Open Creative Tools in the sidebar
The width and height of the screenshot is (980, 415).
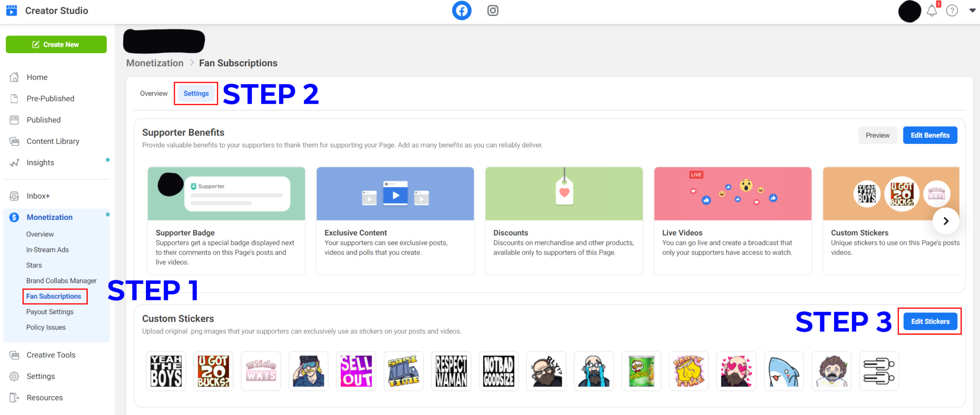(51, 355)
